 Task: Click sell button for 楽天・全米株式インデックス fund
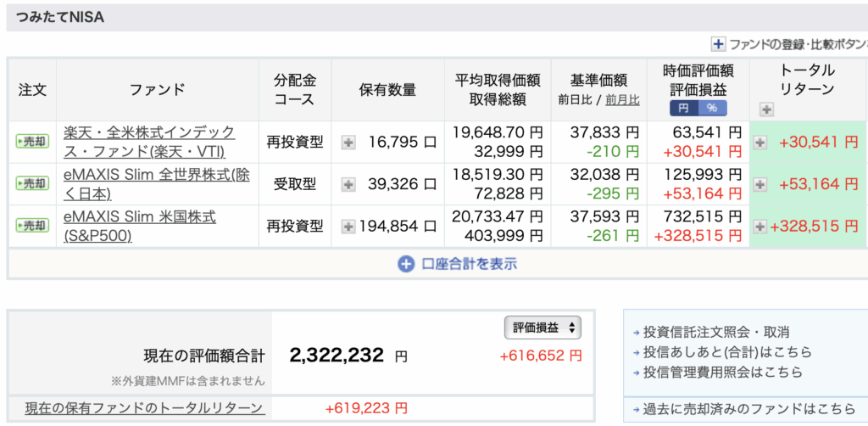click(32, 142)
